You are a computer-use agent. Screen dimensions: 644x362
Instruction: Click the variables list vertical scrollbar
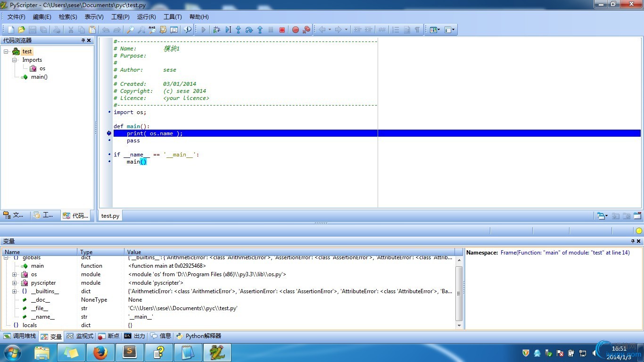459,293
